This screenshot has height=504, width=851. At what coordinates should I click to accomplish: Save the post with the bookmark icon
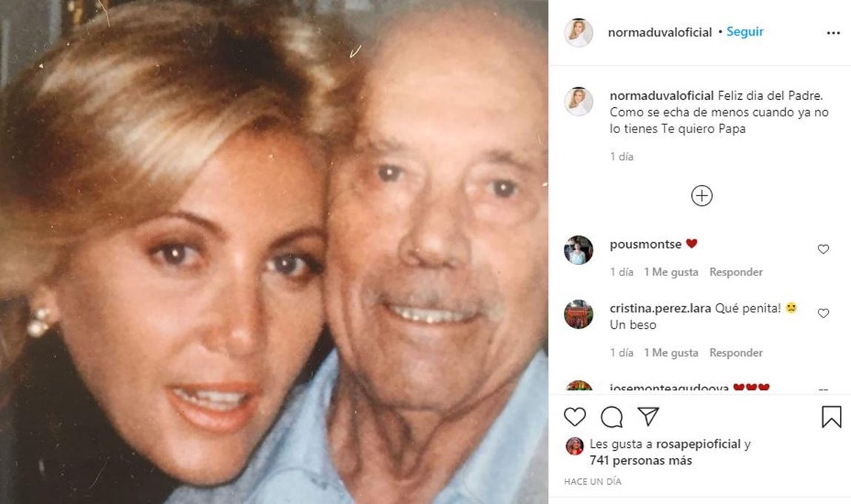pos(832,417)
